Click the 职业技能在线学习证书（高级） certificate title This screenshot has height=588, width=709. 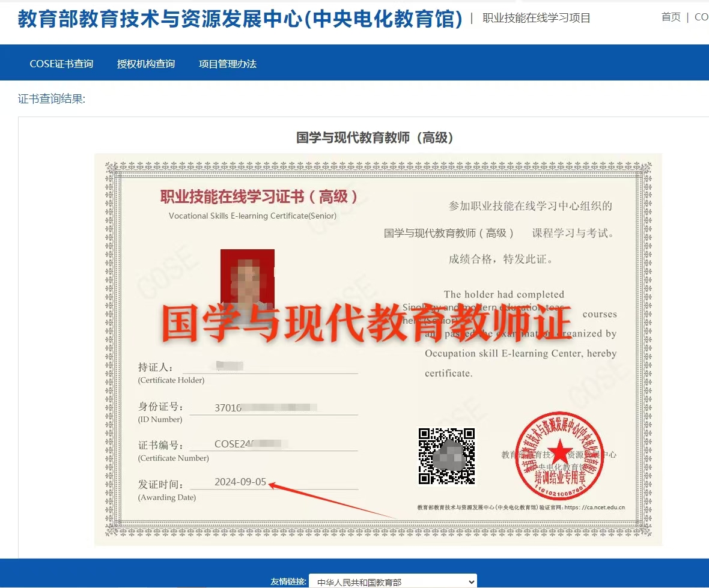coord(258,196)
